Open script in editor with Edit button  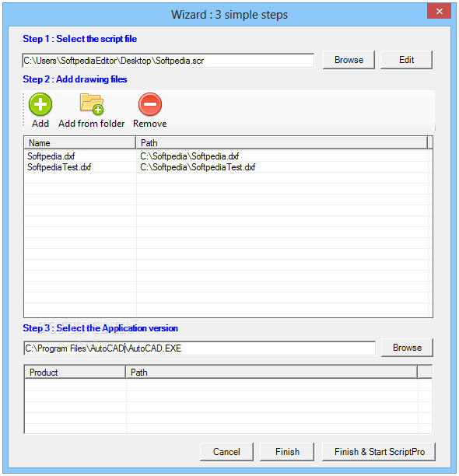[x=406, y=60]
